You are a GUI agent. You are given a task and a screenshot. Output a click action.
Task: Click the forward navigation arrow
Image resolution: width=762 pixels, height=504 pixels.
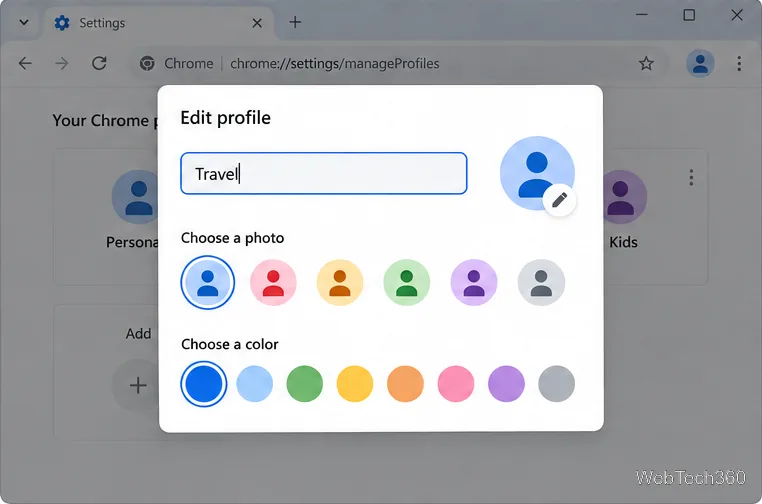62,63
